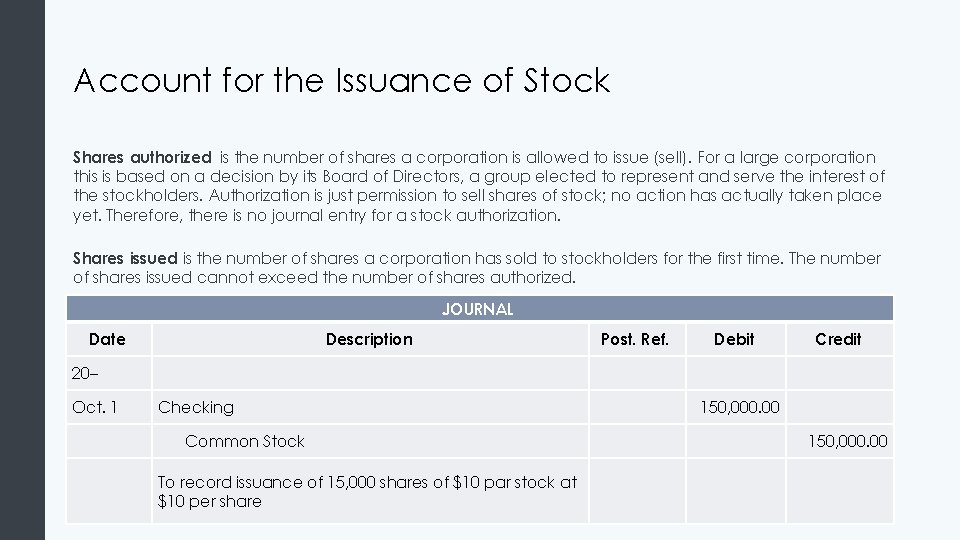Image resolution: width=960 pixels, height=540 pixels.
Task: Click the Date column header
Action: 107,339
